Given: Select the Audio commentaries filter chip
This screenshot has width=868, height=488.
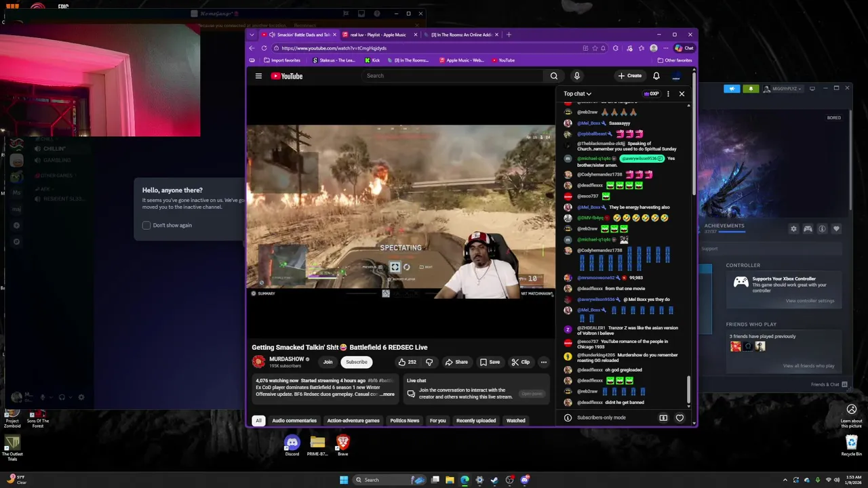Looking at the screenshot, I should (x=294, y=421).
